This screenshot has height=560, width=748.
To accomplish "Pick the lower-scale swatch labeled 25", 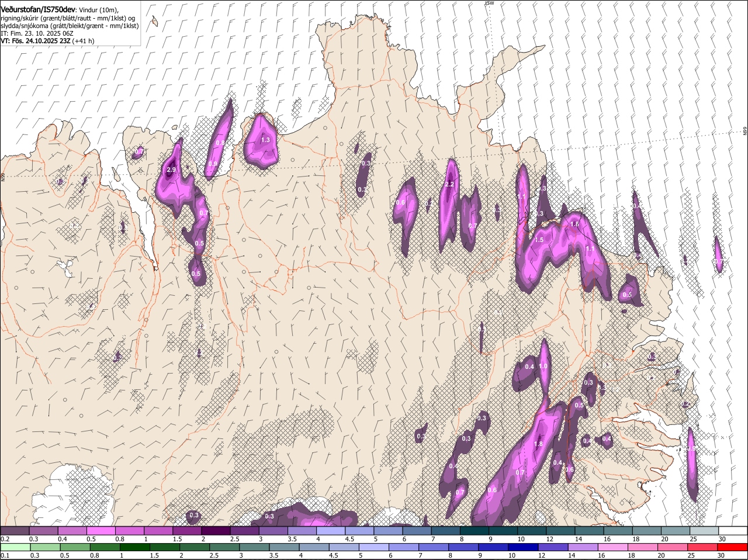I will pyautogui.click(x=702, y=547).
